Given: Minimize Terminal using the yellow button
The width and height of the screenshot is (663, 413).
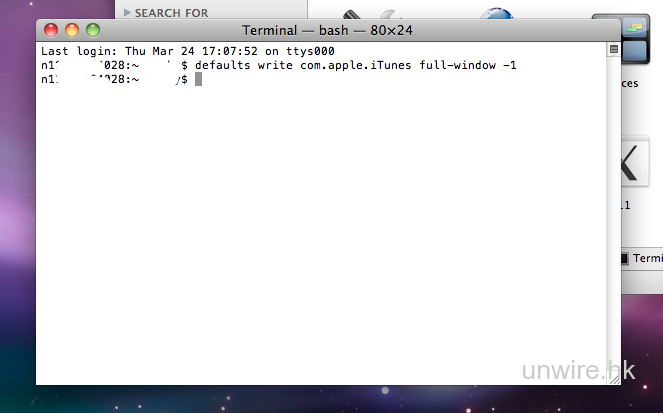Looking at the screenshot, I should pos(72,30).
